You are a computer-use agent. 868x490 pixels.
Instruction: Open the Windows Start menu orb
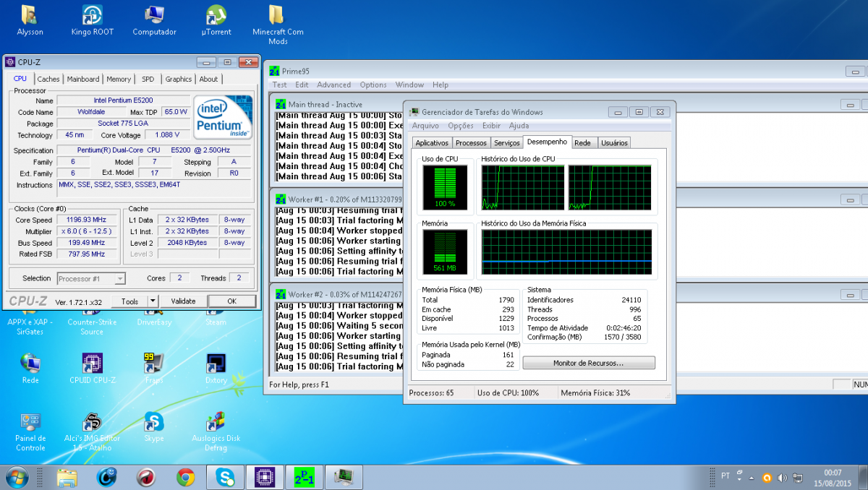click(17, 477)
